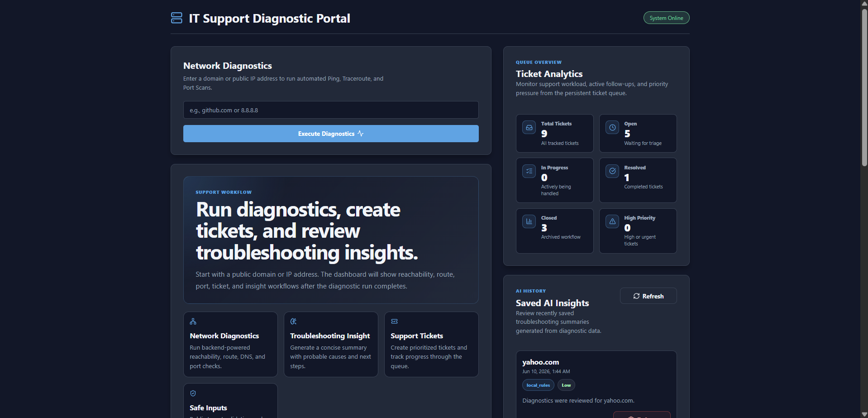Click the ticket icon on the Support Tickets card
The height and width of the screenshot is (418, 868).
(x=394, y=322)
